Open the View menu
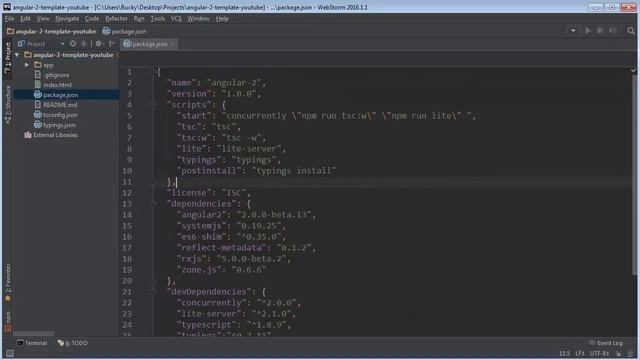640x360 pixels. pos(43,19)
